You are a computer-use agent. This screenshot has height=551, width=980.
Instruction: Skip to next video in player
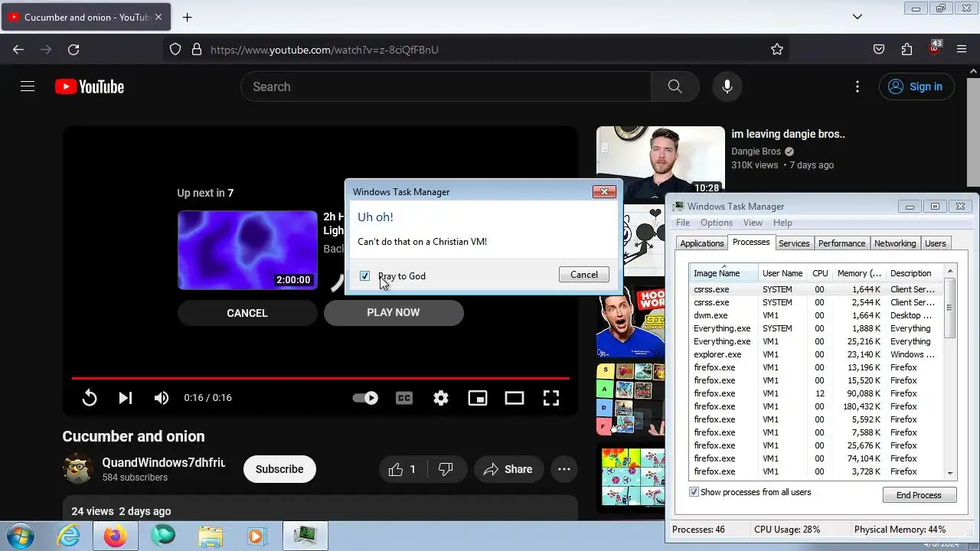(126, 398)
